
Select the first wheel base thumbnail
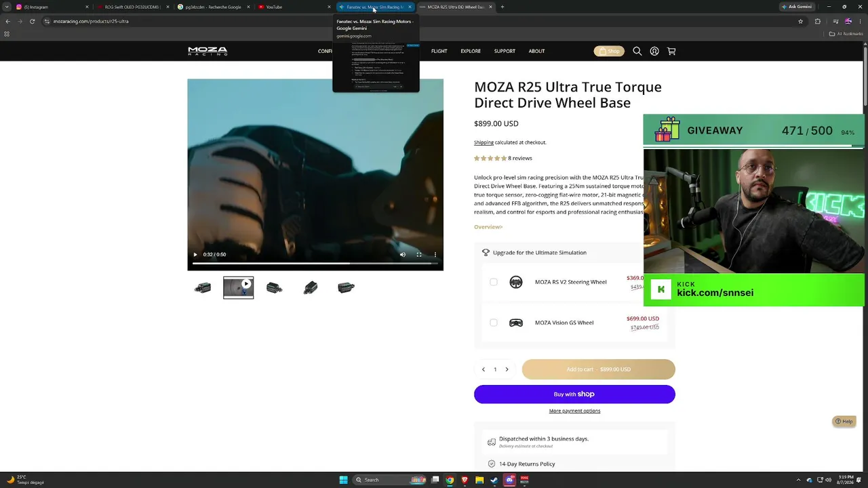tap(202, 288)
